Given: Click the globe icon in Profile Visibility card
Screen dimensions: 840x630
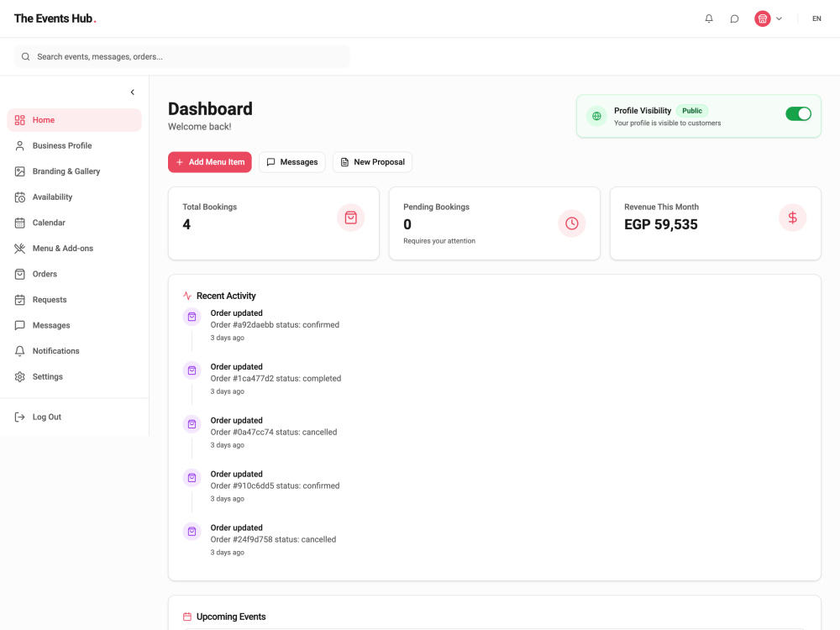Looking at the screenshot, I should click(596, 116).
